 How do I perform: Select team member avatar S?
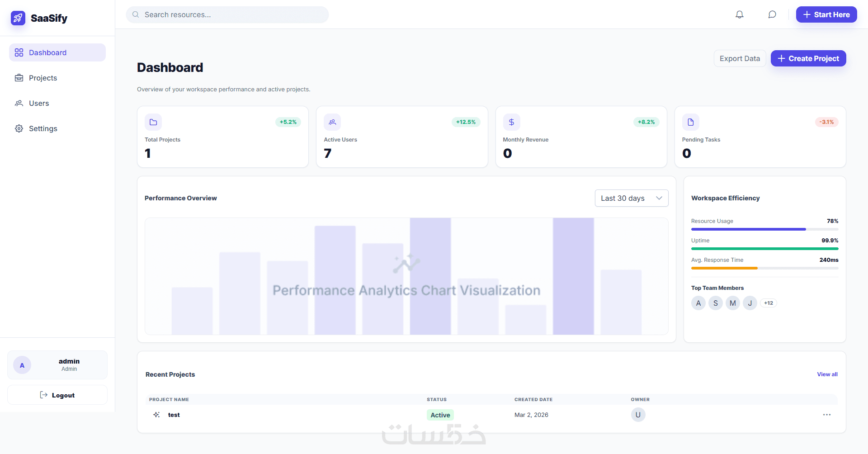pyautogui.click(x=716, y=303)
